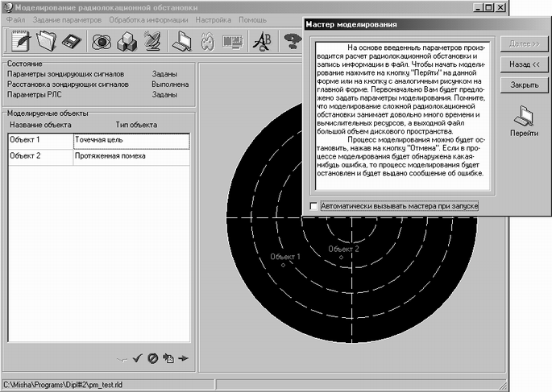Open a file via the folder icon
Screen dimensions: 552x392
45,41
